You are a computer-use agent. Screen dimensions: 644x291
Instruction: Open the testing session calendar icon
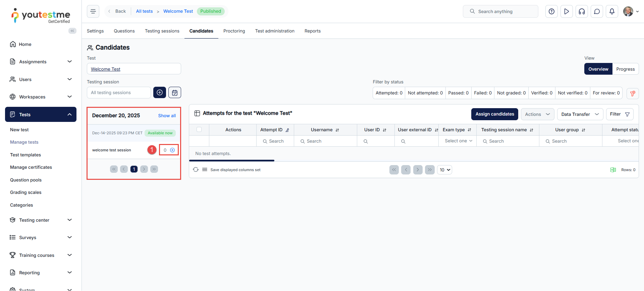(175, 92)
